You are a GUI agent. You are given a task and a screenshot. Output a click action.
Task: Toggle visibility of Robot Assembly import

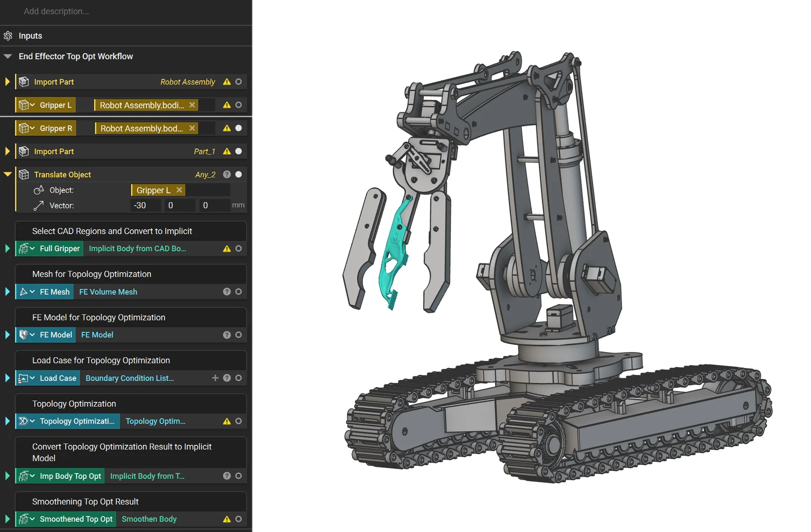pos(239,82)
